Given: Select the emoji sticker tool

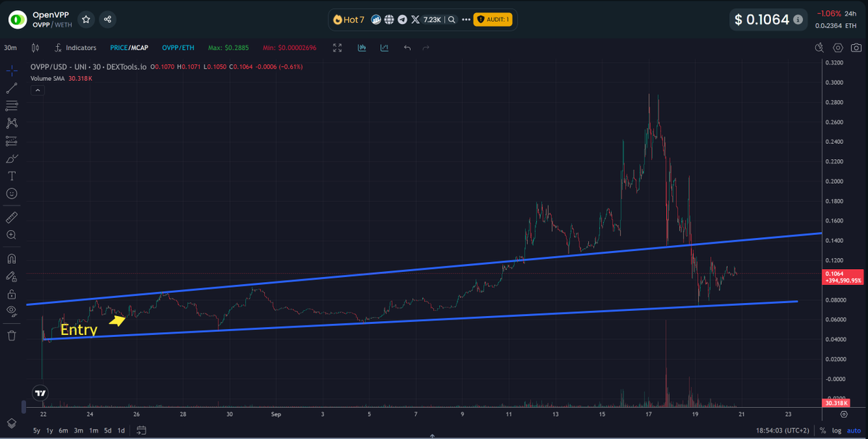Looking at the screenshot, I should [12, 193].
